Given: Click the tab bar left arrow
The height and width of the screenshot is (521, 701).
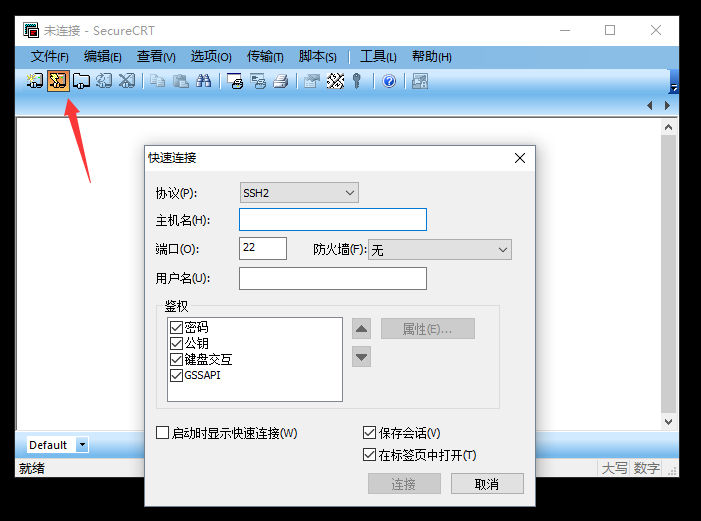Looking at the screenshot, I should [650, 106].
